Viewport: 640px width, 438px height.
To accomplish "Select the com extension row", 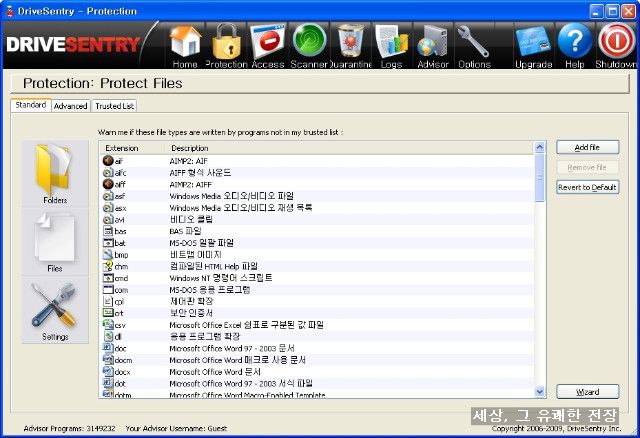I will tap(317, 290).
